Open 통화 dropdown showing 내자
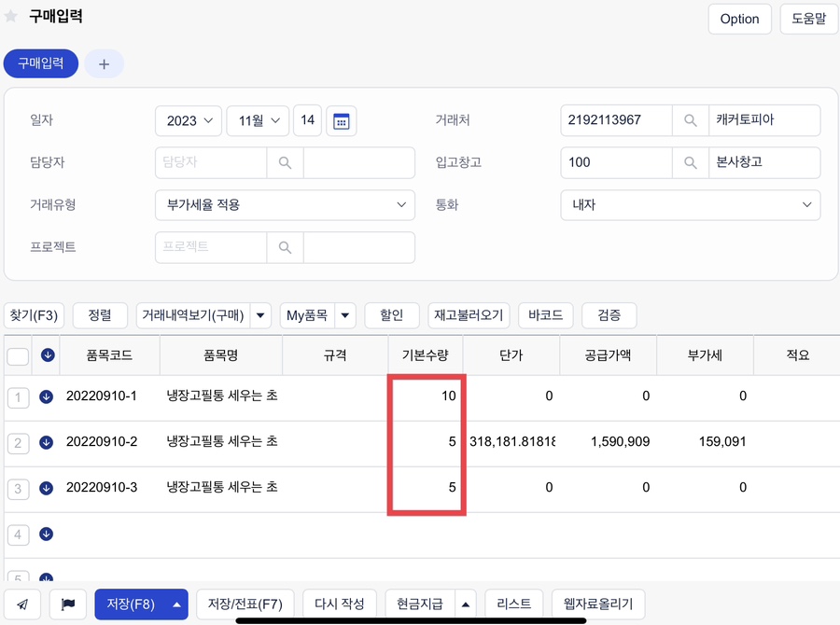The width and height of the screenshot is (840, 625). click(x=691, y=205)
